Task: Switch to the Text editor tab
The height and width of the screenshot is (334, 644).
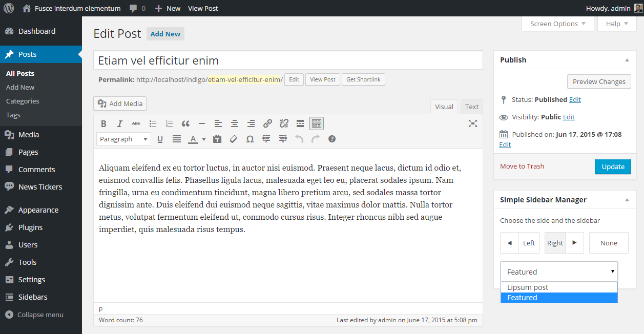Action: 472,107
